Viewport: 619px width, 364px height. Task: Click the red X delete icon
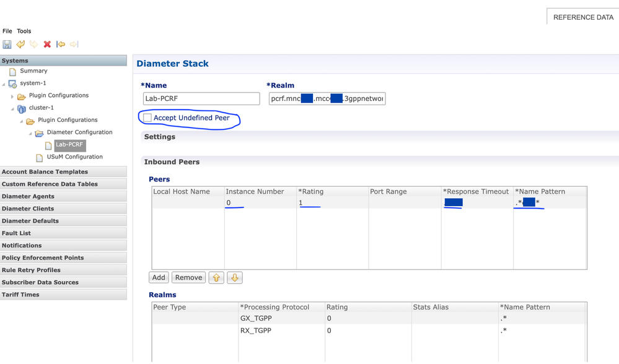pyautogui.click(x=47, y=44)
